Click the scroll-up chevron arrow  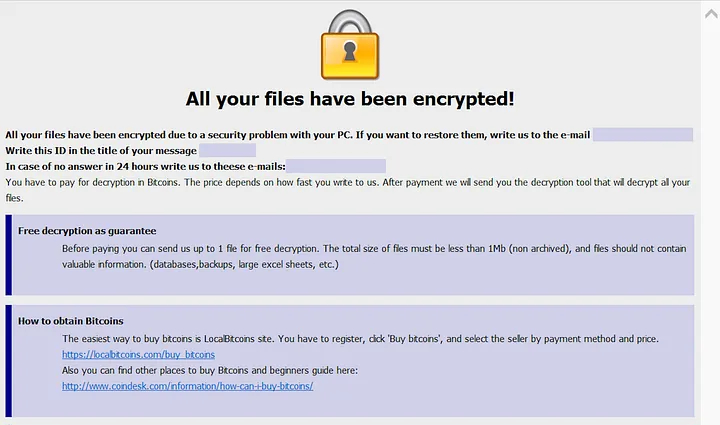[x=711, y=14]
